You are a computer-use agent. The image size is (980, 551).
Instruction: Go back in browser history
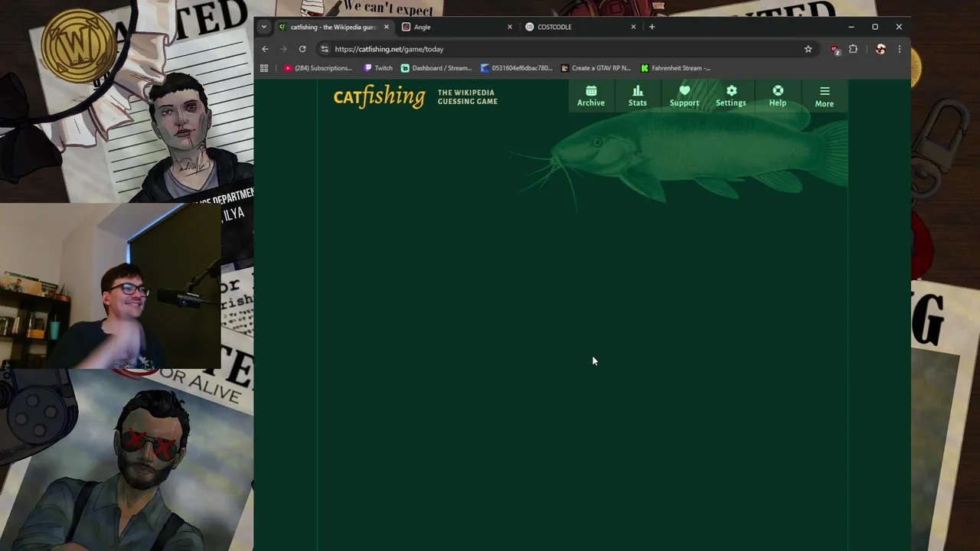click(x=265, y=49)
